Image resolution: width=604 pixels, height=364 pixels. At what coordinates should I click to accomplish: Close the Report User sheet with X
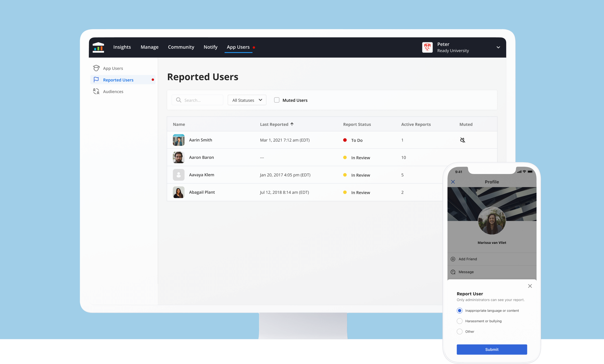coord(530,286)
